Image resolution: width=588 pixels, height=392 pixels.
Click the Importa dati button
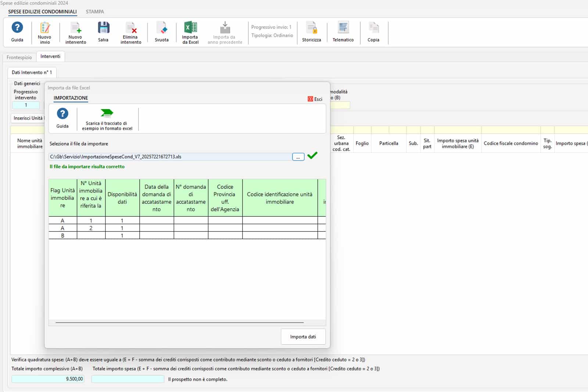(x=303, y=337)
